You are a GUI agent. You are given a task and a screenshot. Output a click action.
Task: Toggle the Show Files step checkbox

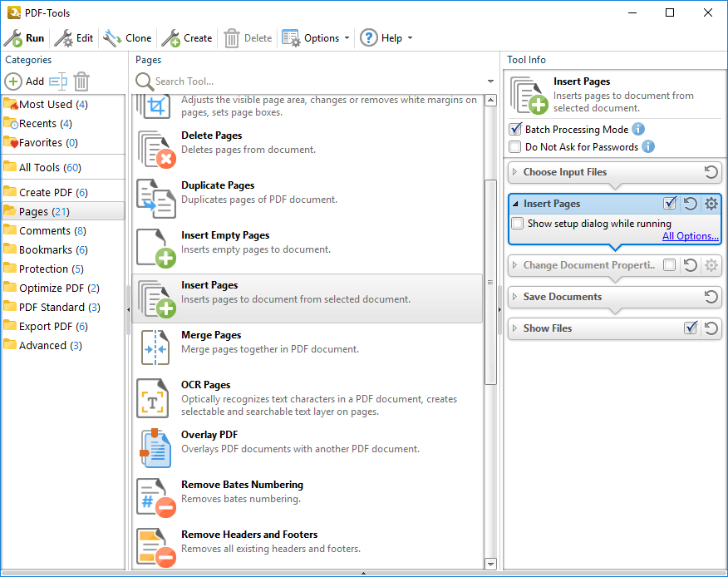(x=691, y=328)
